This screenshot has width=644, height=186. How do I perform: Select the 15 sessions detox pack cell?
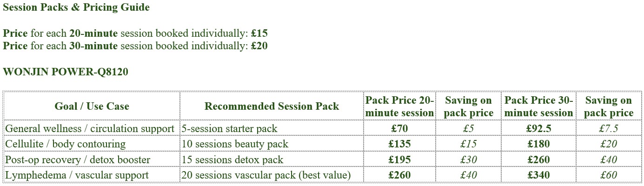click(x=272, y=160)
